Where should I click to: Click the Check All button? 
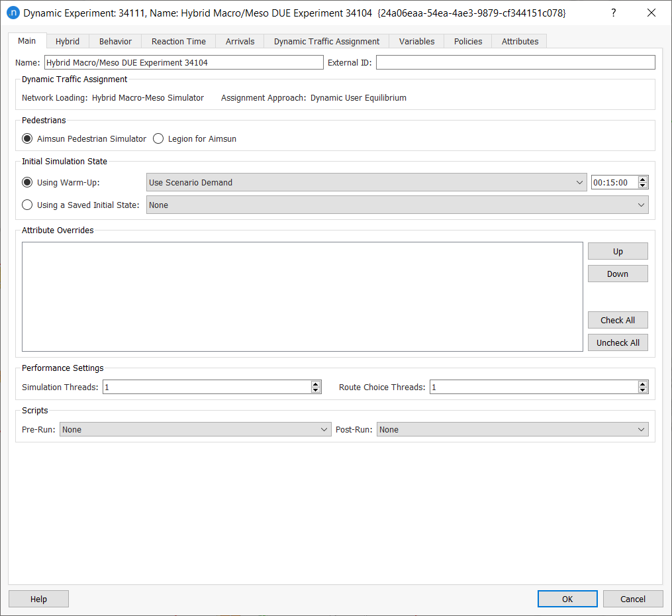point(618,321)
